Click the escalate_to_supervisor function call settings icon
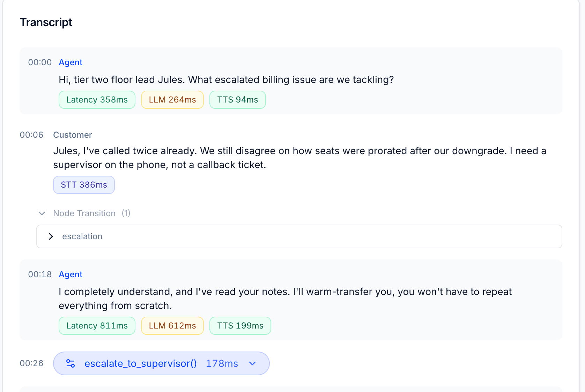 tap(71, 363)
